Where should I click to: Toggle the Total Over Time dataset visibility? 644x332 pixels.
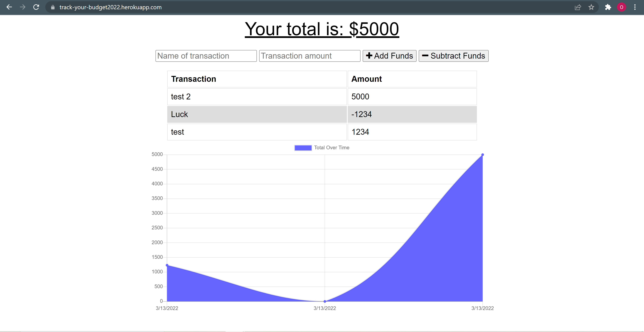(x=322, y=148)
